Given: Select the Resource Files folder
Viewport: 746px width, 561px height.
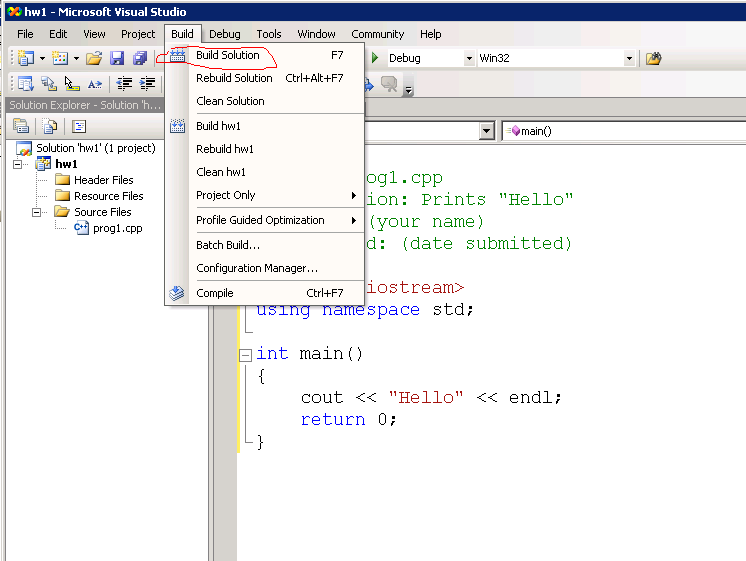Looking at the screenshot, I should coord(108,196).
